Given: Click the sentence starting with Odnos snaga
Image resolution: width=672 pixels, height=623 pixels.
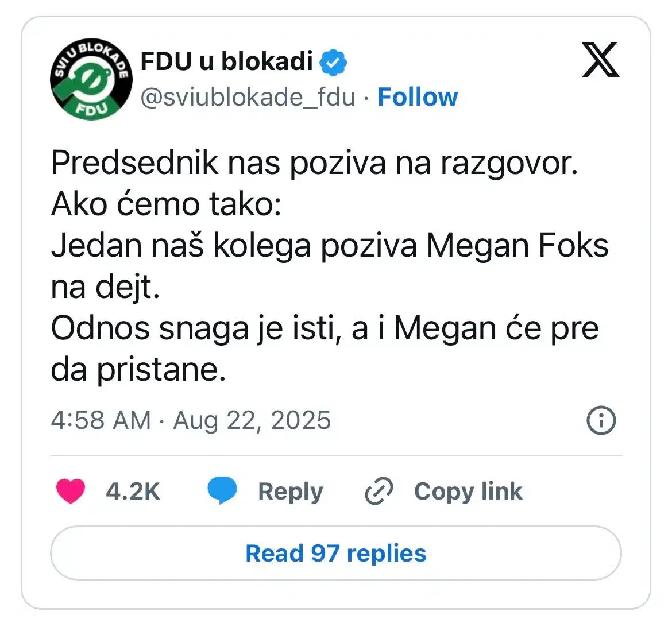Looking at the screenshot, I should pos(325,328).
